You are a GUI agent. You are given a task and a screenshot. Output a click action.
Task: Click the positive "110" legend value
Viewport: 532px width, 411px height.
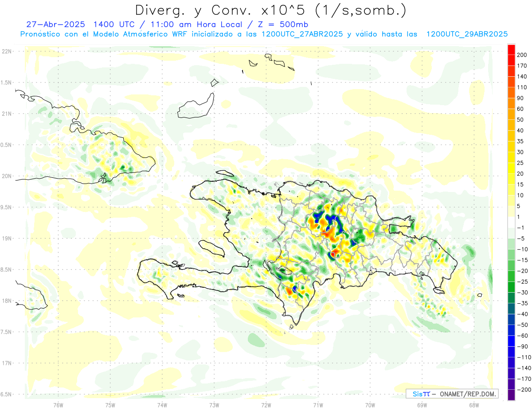pyautogui.click(x=522, y=87)
